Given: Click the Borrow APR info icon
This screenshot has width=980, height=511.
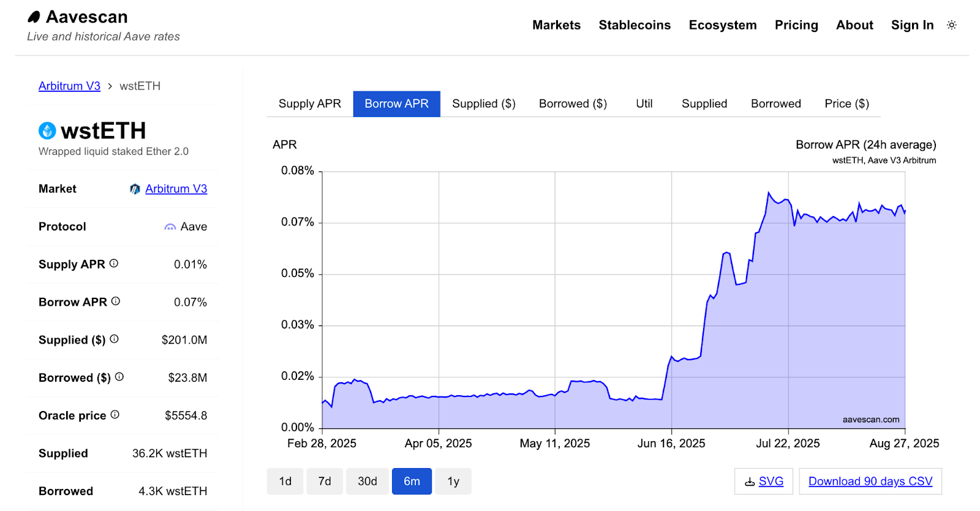Looking at the screenshot, I should pos(116,301).
